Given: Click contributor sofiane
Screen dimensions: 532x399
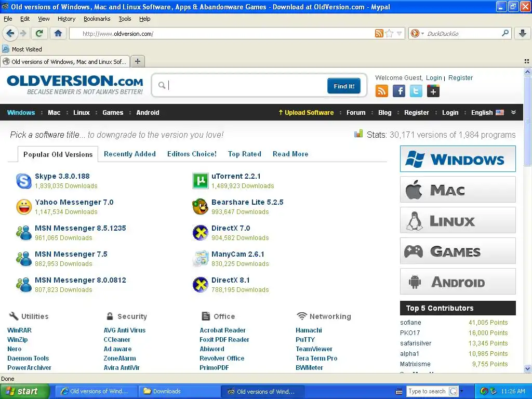Looking at the screenshot, I should tap(410, 322).
